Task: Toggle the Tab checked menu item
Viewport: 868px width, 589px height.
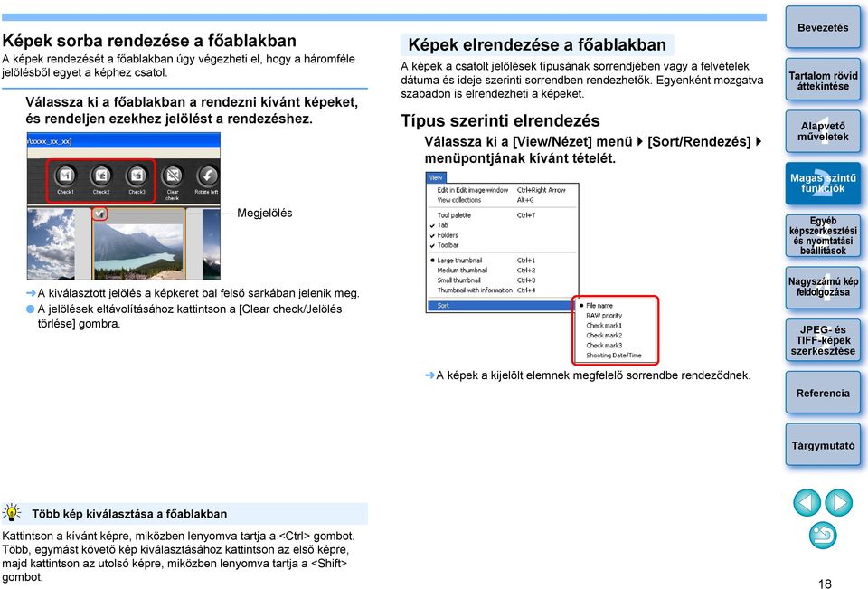Action: (x=502, y=225)
